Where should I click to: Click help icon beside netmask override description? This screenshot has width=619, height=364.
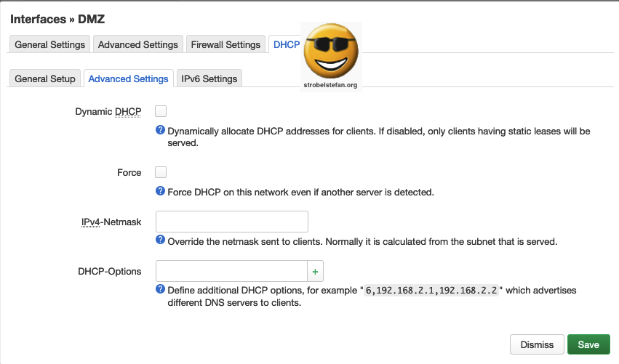[160, 240]
